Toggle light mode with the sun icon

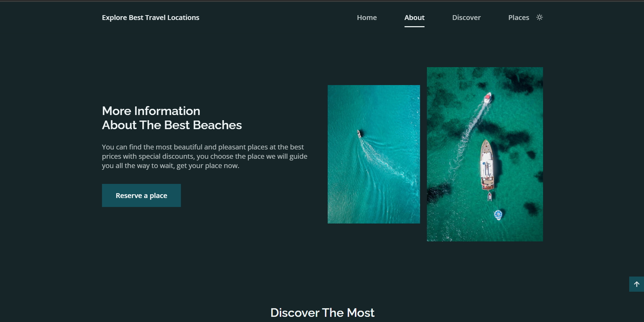(x=539, y=17)
